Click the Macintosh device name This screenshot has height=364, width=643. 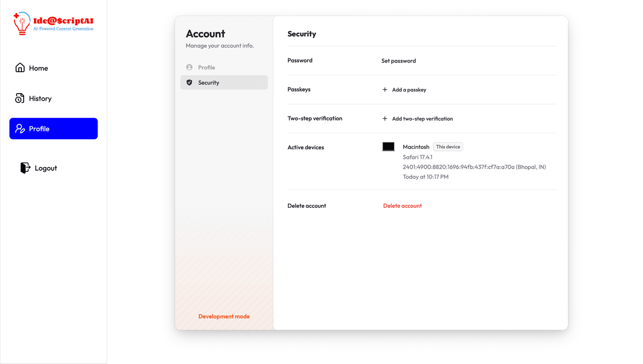tap(416, 147)
